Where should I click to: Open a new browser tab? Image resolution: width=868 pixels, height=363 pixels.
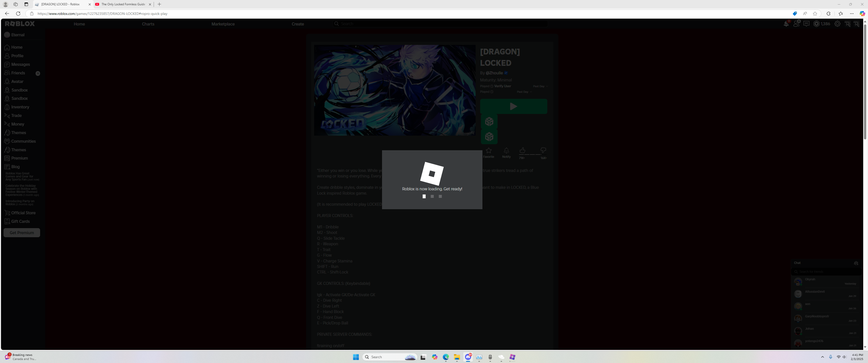tap(159, 4)
